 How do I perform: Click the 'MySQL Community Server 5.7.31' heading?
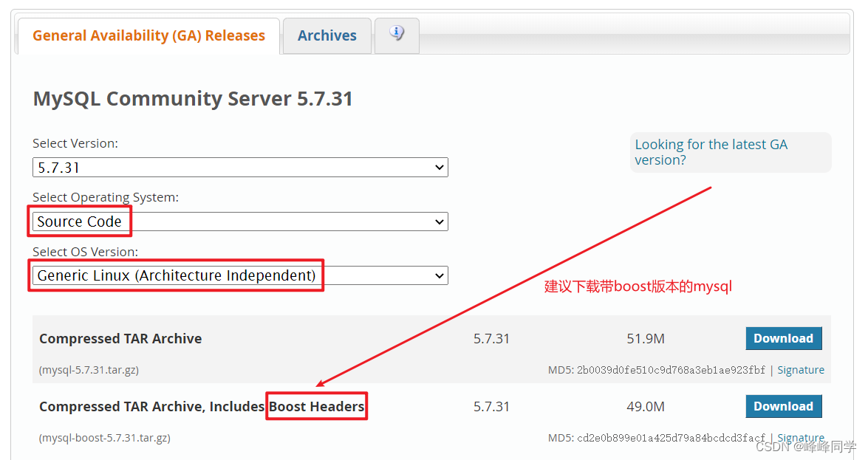[193, 99]
